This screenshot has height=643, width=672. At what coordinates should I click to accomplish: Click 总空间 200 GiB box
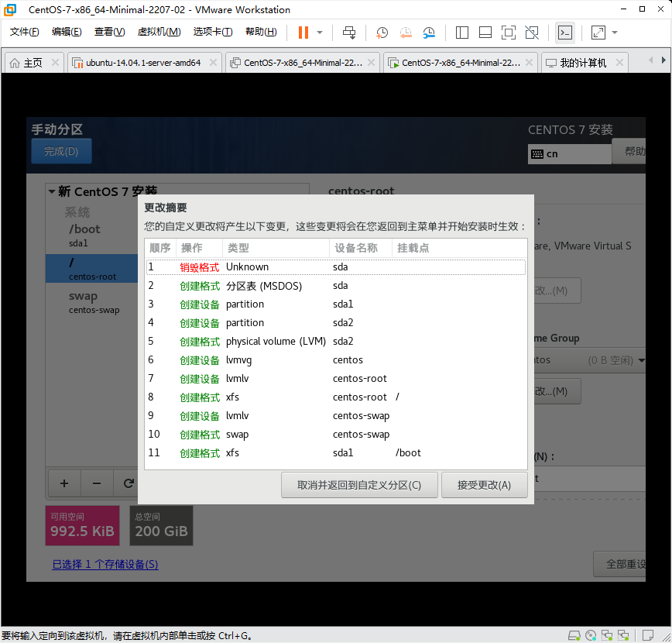161,525
